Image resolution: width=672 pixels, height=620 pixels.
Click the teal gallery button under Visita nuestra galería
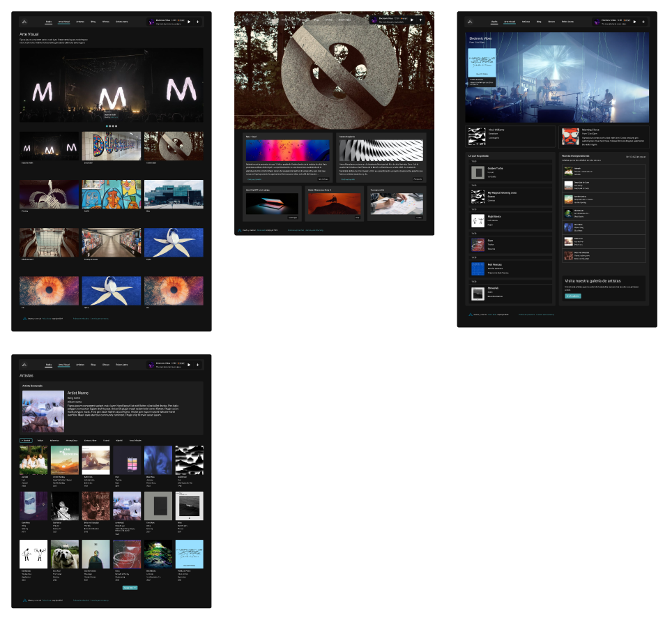[572, 296]
